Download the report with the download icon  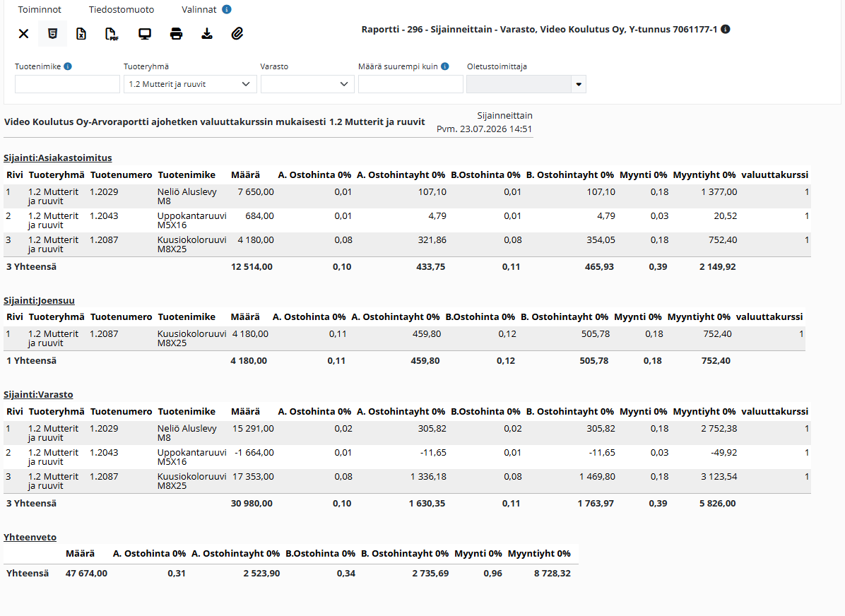207,34
